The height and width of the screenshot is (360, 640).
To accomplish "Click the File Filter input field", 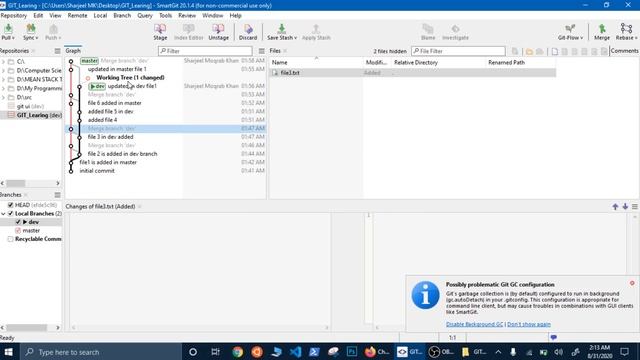I will (458, 51).
